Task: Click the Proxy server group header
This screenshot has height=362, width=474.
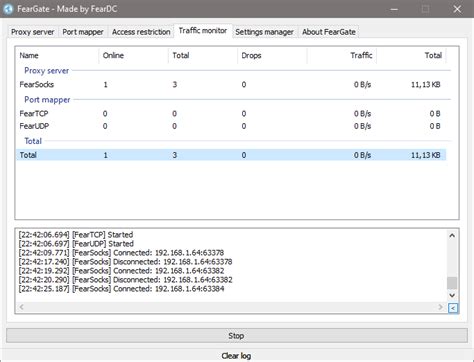Action: pyautogui.click(x=46, y=71)
